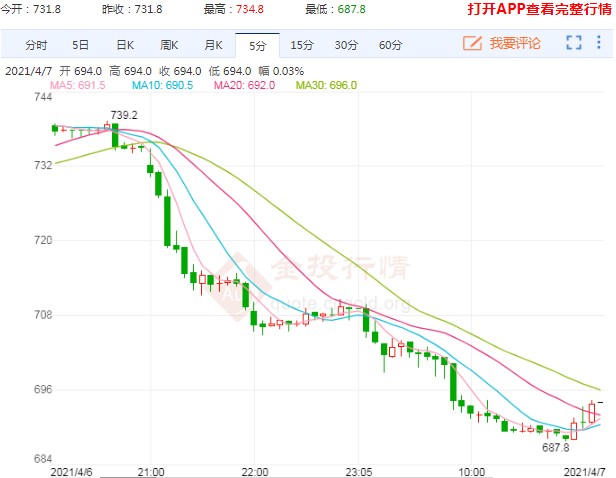Click the 高 694.0 high value
616x478 pixels.
[x=130, y=71]
